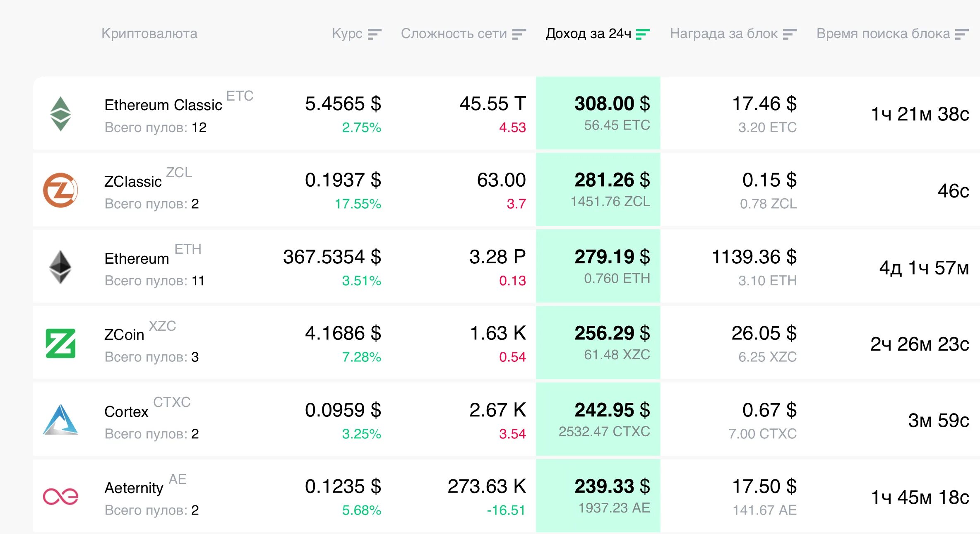Sort table by Курс column header
The height and width of the screenshot is (534, 980).
pyautogui.click(x=347, y=34)
